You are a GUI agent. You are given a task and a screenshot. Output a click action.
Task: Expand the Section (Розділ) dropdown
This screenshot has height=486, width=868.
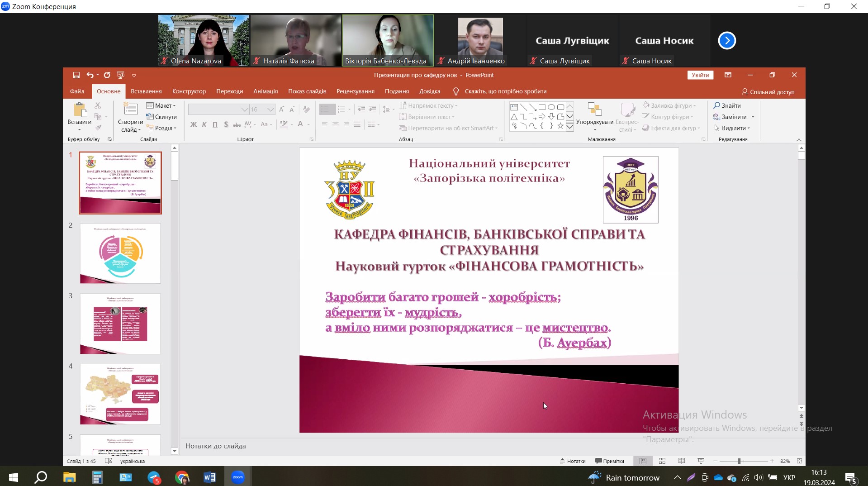click(161, 128)
